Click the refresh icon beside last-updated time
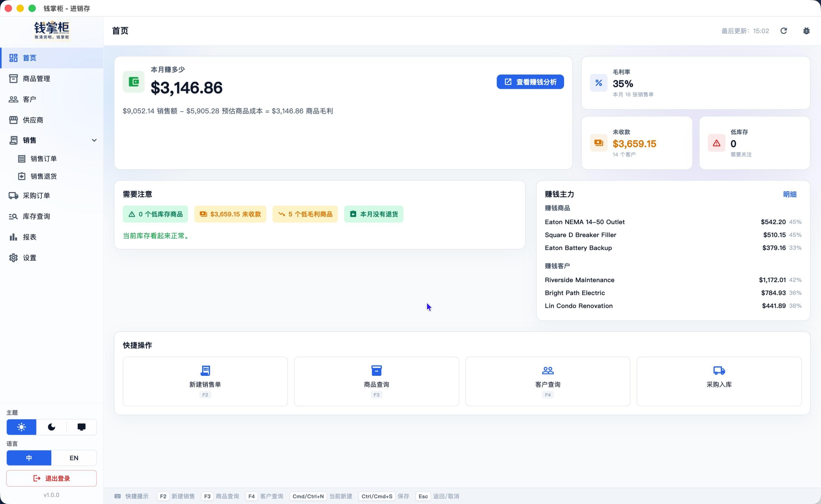The width and height of the screenshot is (821, 504). click(784, 31)
